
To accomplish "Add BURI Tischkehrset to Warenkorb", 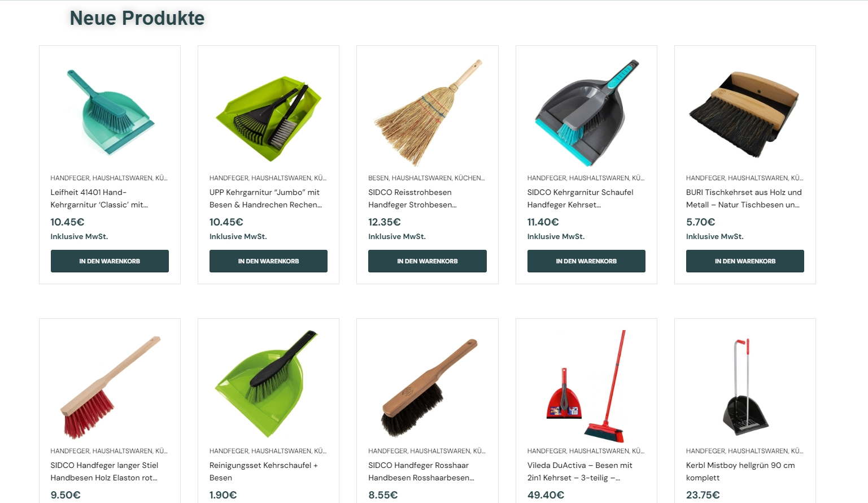I will click(x=745, y=261).
